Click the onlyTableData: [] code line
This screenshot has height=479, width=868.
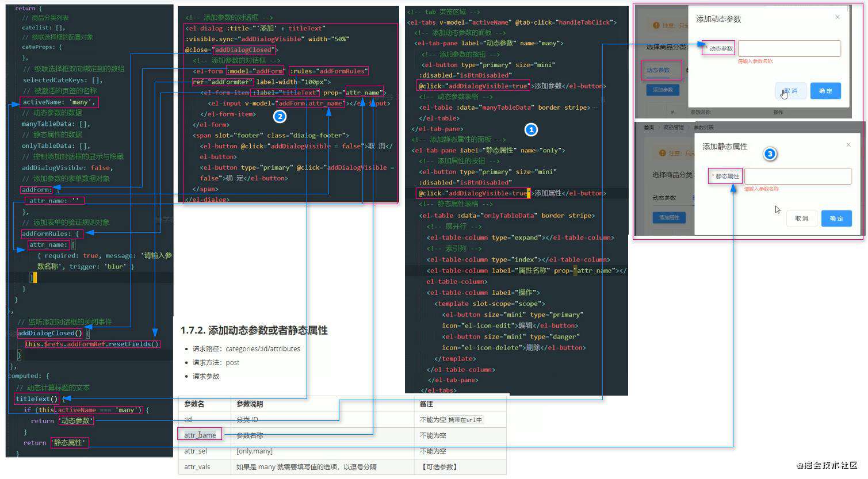(x=56, y=145)
